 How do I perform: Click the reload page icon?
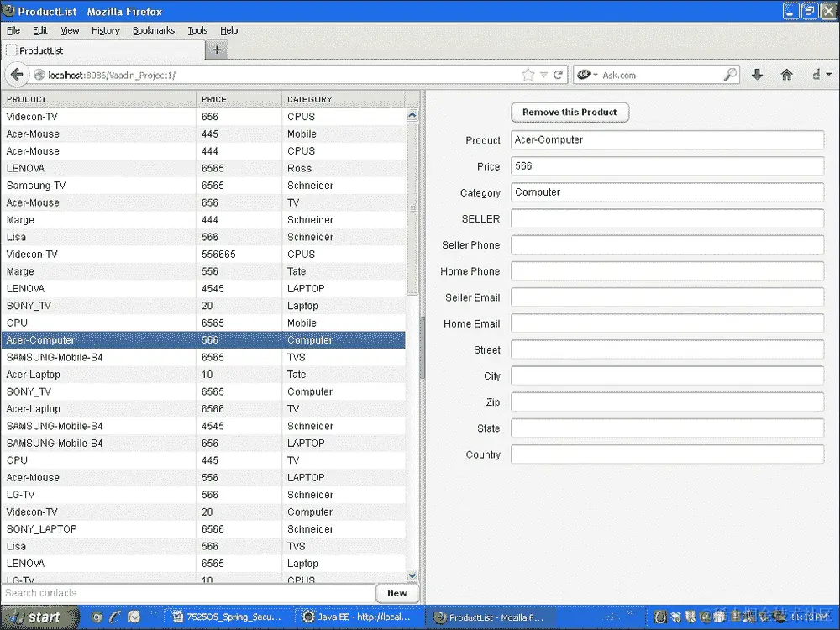tap(559, 75)
